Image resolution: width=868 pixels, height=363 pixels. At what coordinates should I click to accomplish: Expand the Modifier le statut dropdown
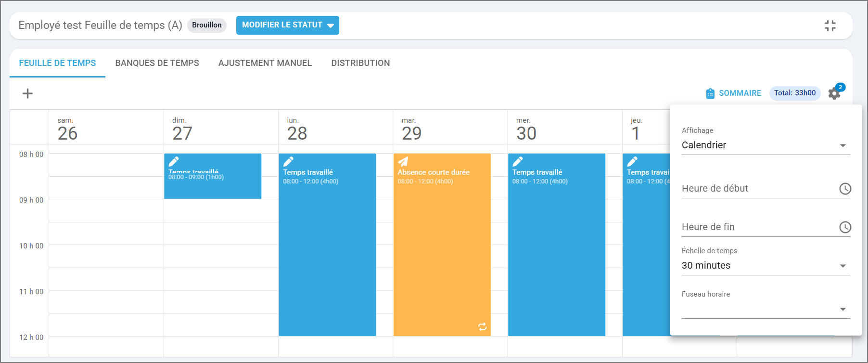coord(288,25)
